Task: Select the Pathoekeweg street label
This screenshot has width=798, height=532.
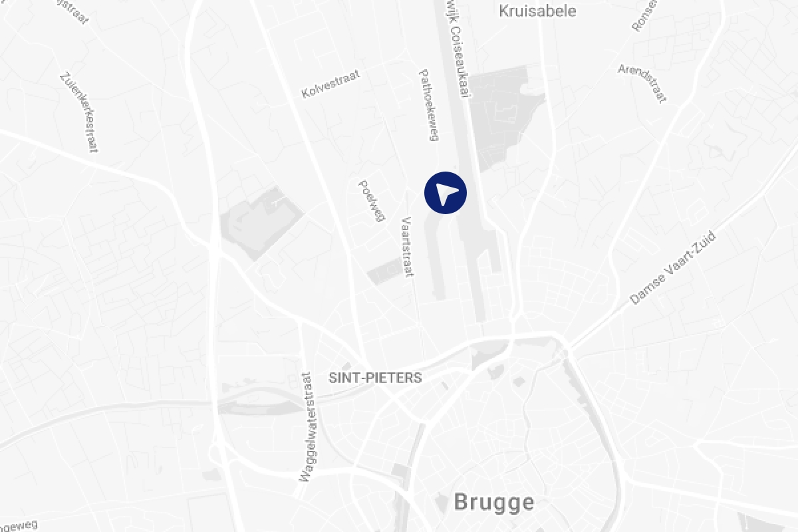Action: pos(430,105)
